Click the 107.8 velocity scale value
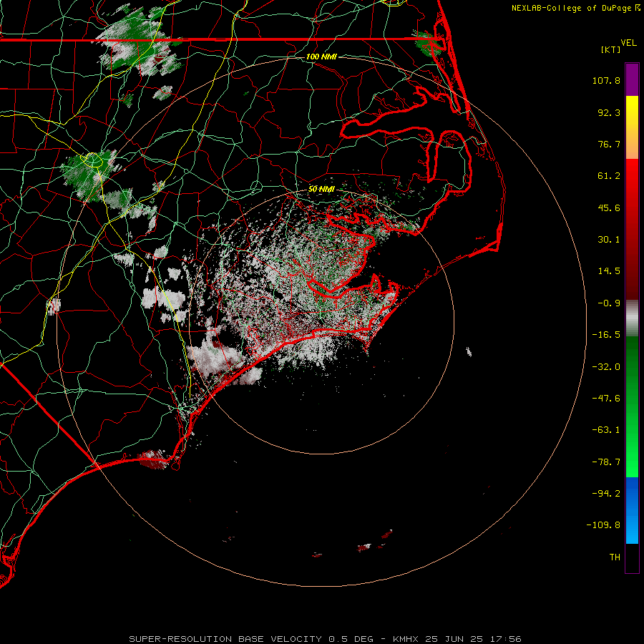Screen dimensions: 644x644 click(606, 80)
